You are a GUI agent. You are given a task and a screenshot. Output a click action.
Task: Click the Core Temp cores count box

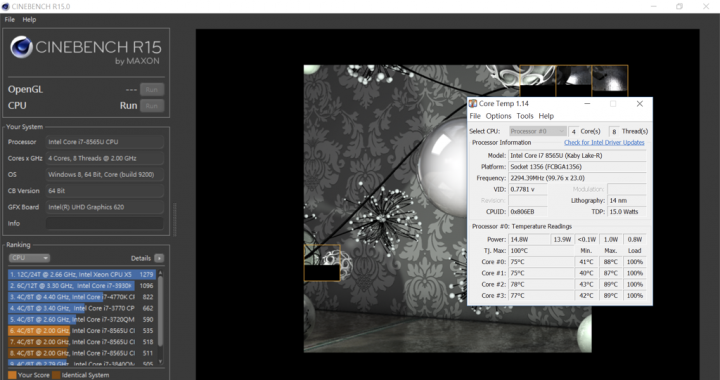[574, 132]
